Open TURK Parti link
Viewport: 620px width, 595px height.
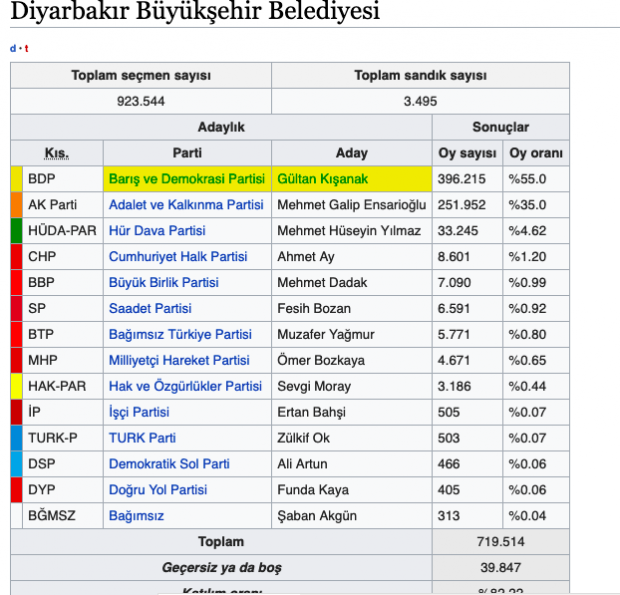[142, 438]
